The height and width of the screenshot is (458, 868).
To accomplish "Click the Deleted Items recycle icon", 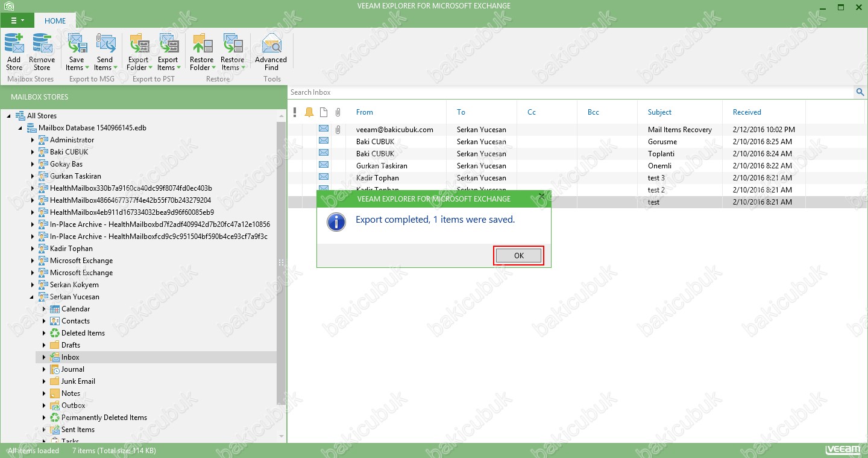I will coord(55,333).
